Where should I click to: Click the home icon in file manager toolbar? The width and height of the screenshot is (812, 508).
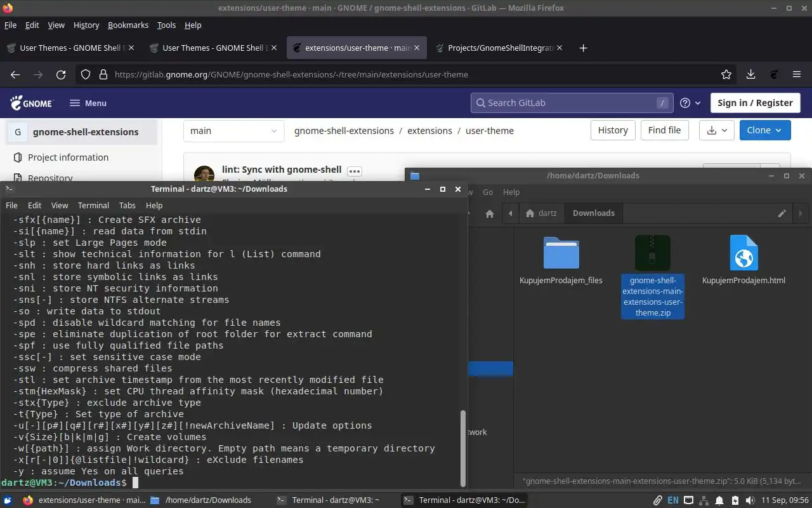click(x=490, y=213)
